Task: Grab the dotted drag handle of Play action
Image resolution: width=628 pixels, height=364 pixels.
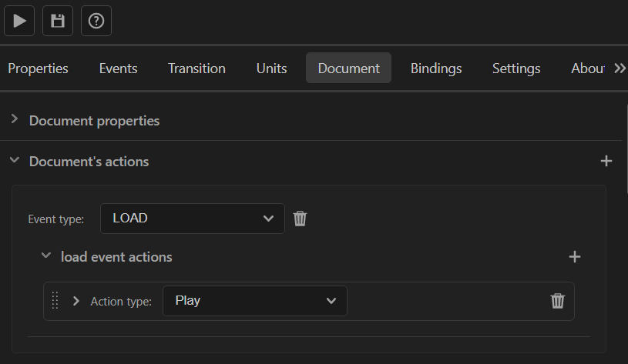Action: tap(55, 300)
